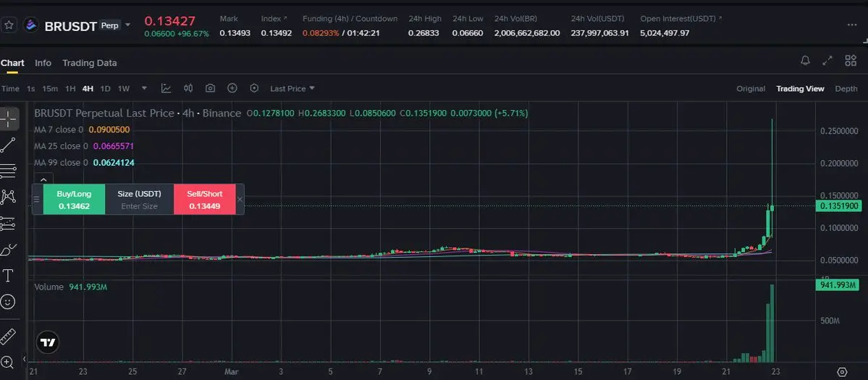
Task: Select the 1D interval
Action: [x=105, y=88]
